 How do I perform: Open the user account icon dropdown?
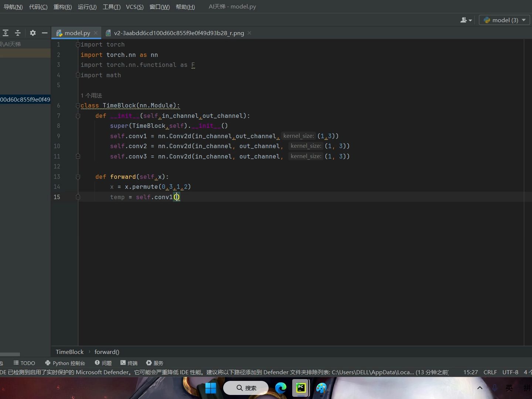pyautogui.click(x=466, y=20)
